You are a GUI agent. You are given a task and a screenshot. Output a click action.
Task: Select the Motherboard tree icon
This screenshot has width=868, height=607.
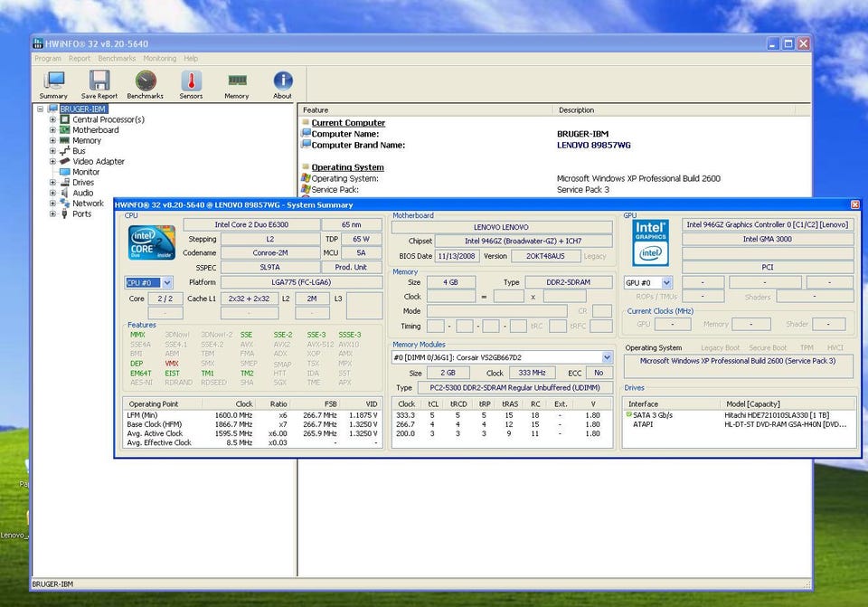[x=65, y=130]
